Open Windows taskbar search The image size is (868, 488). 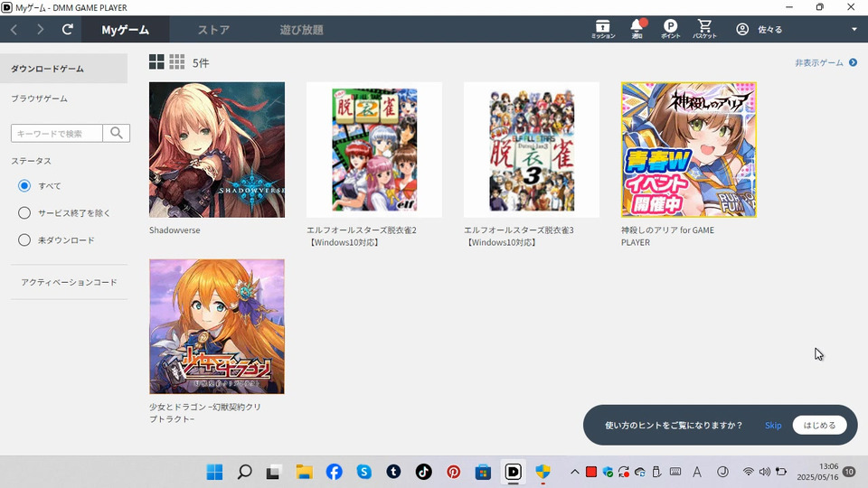click(245, 472)
